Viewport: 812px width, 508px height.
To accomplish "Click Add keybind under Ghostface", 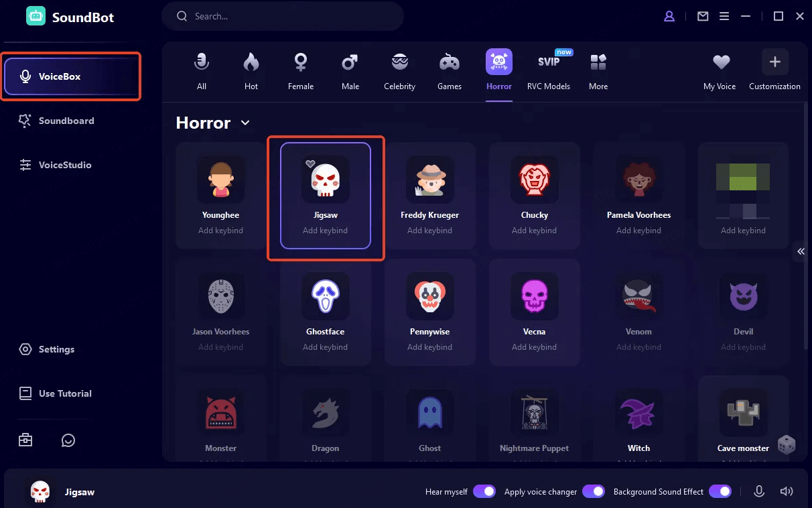I will pos(325,347).
